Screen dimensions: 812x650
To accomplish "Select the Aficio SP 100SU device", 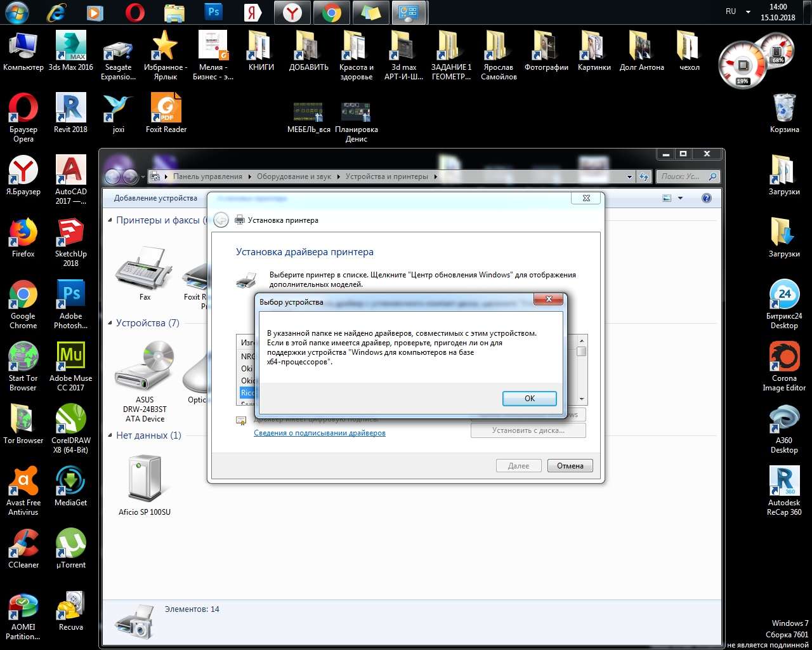I will tap(145, 486).
